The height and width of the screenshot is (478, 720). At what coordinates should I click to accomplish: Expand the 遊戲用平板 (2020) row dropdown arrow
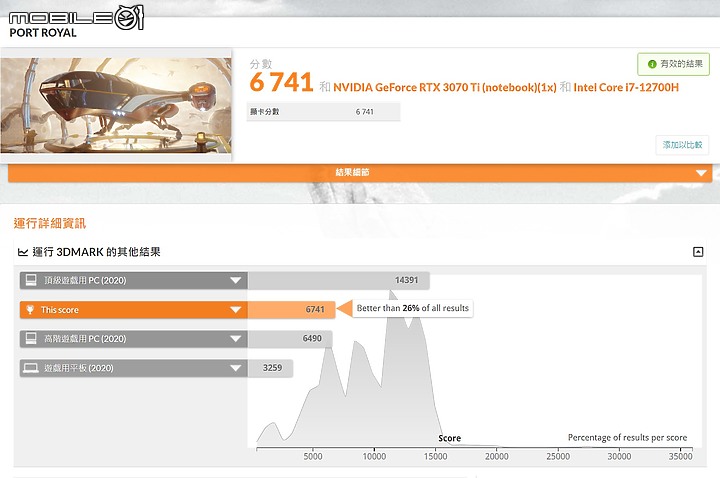coord(236,368)
